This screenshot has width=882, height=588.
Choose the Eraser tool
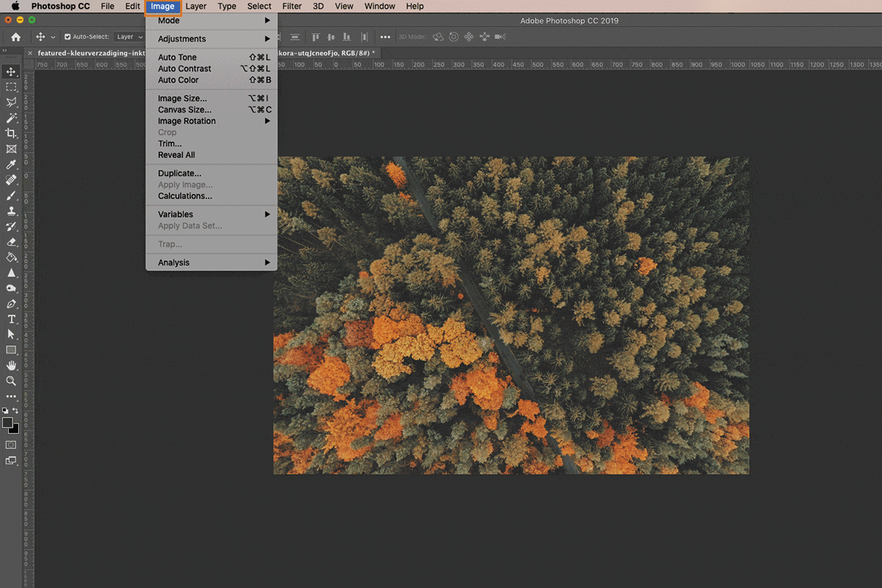[11, 242]
